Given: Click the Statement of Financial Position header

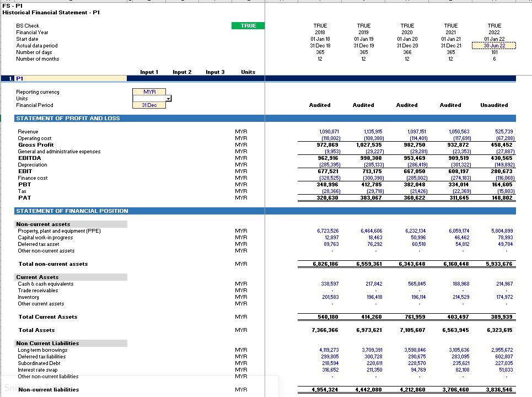Looking at the screenshot, I should 72,211.
